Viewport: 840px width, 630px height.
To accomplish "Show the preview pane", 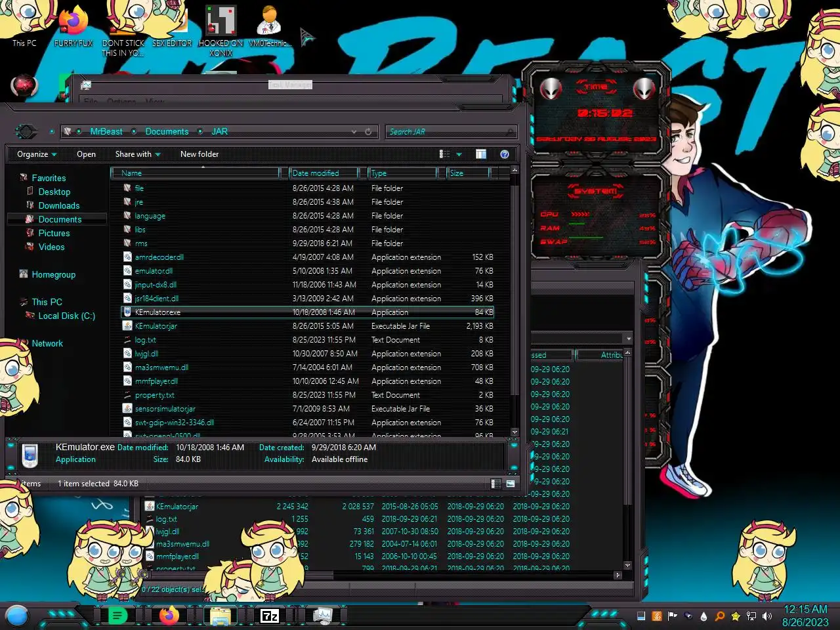I will point(481,154).
